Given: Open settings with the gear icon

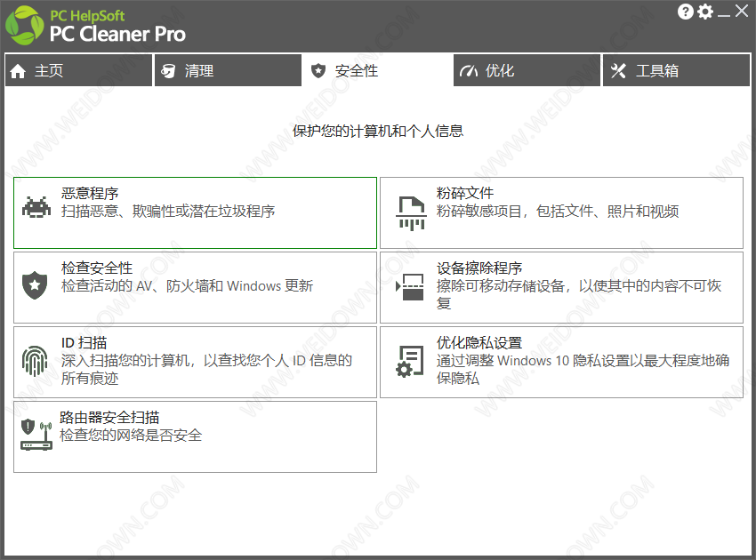Looking at the screenshot, I should point(705,12).
